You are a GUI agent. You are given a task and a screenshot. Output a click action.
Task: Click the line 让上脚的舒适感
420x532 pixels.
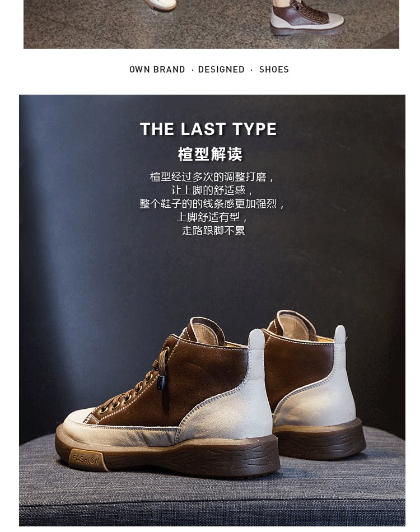coord(212,190)
